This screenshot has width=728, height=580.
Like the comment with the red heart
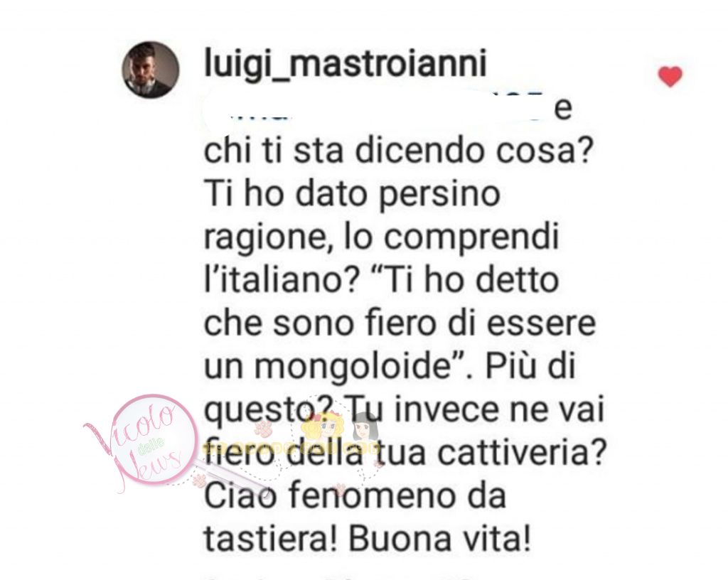670,77
